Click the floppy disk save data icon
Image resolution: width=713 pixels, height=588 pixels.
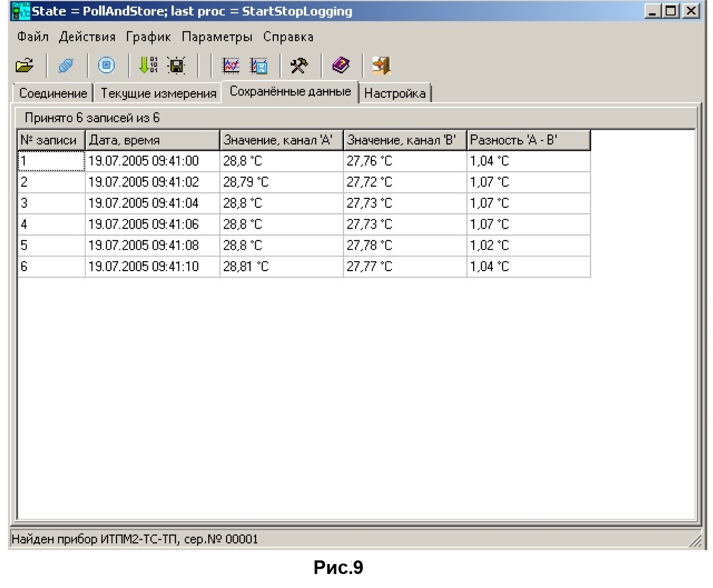176,66
